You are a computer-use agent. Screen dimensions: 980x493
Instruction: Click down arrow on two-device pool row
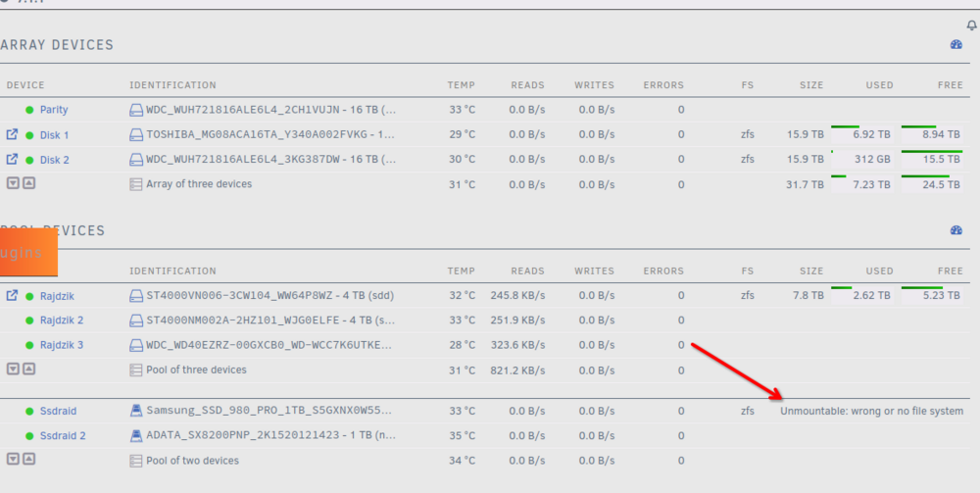[x=13, y=460]
